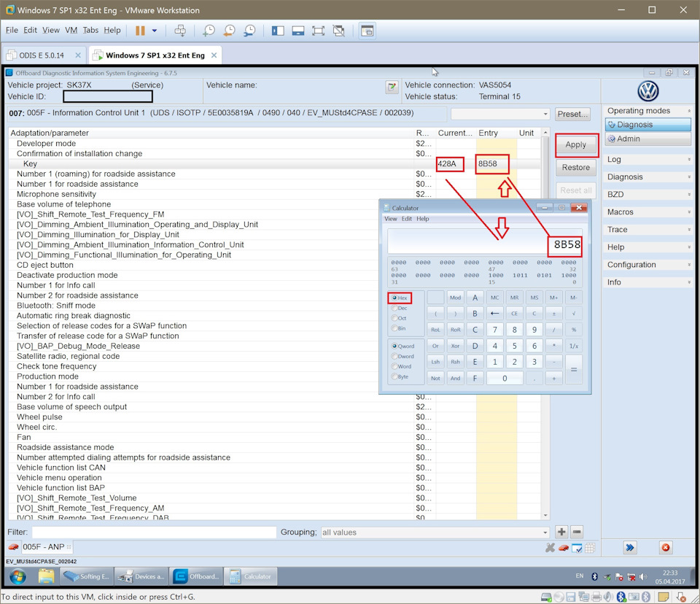Select Dec radio button in Calculator
Screen dimensions: 700x604
click(x=394, y=309)
